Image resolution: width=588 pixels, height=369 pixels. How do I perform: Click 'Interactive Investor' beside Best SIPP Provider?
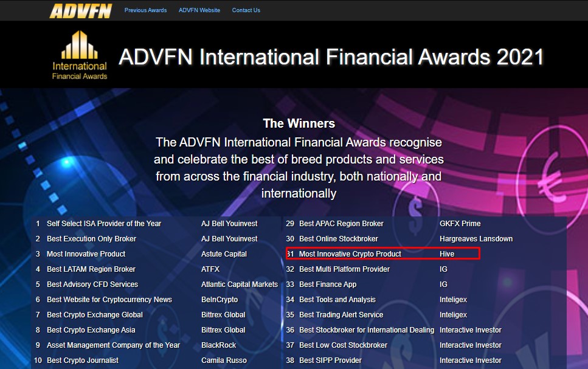[471, 360]
